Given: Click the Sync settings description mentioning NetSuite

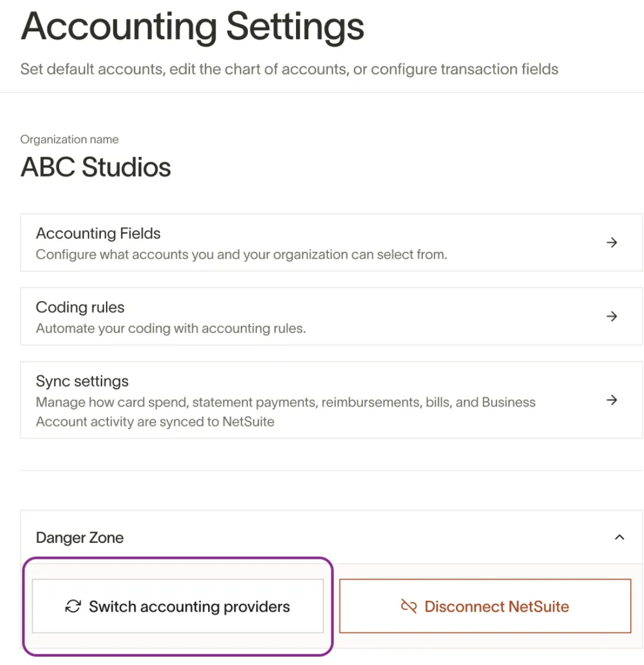Looking at the screenshot, I should tap(285, 412).
